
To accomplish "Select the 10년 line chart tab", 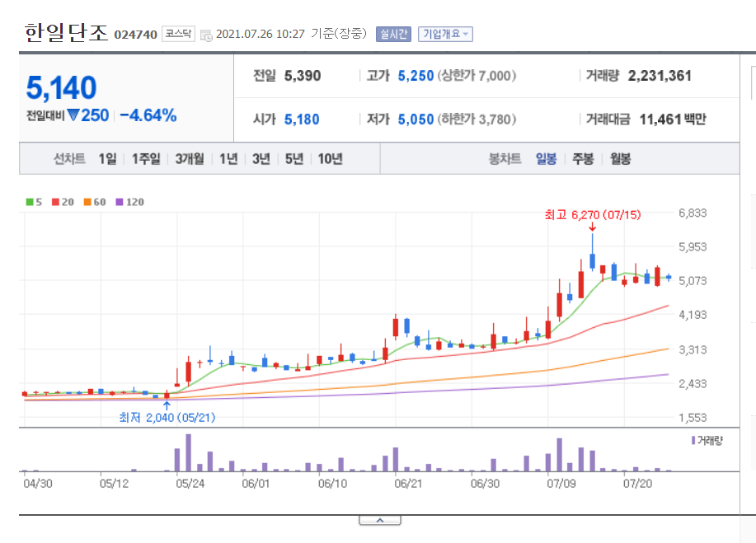I will (x=331, y=158).
